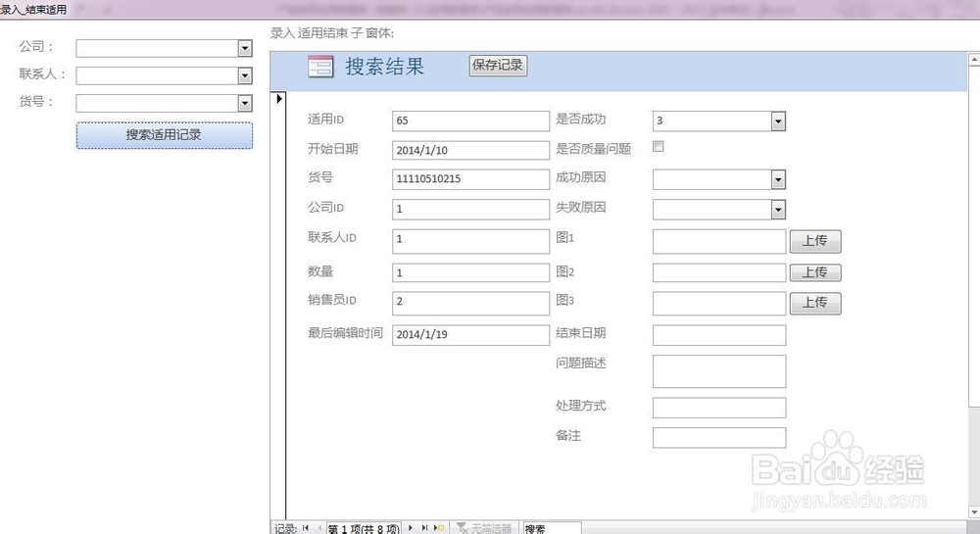This screenshot has height=534, width=980.
Task: Click the 问题描述 text area
Action: point(718,371)
